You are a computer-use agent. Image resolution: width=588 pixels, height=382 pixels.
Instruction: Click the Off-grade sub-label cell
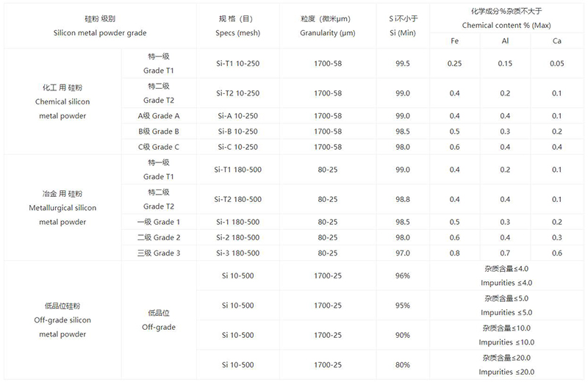click(x=159, y=320)
